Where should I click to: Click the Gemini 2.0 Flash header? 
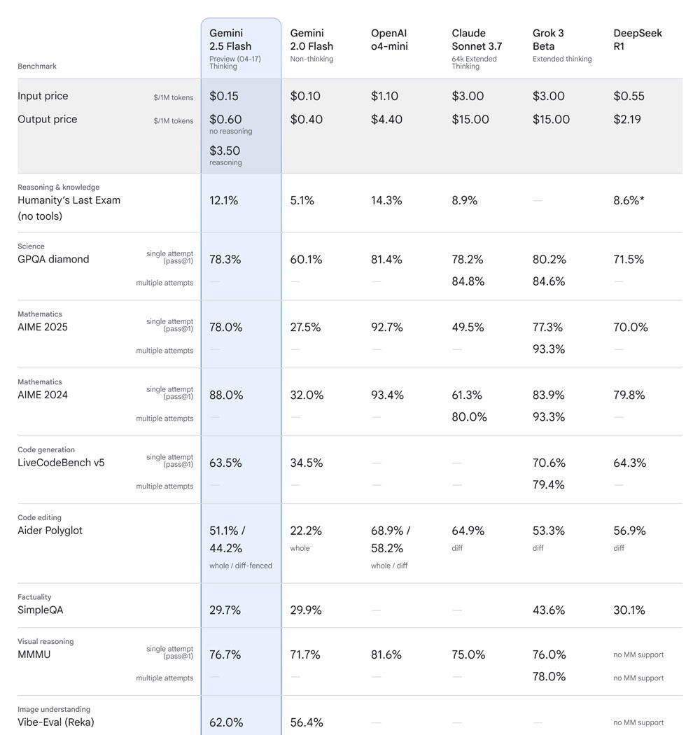coord(311,40)
